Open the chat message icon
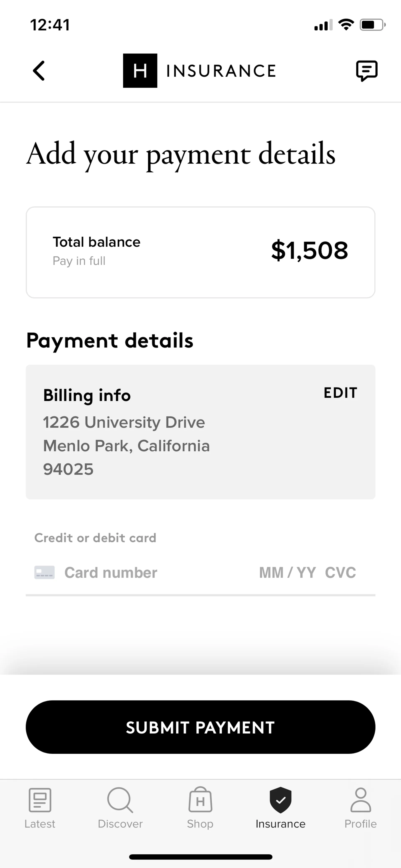The width and height of the screenshot is (401, 868). point(367,71)
